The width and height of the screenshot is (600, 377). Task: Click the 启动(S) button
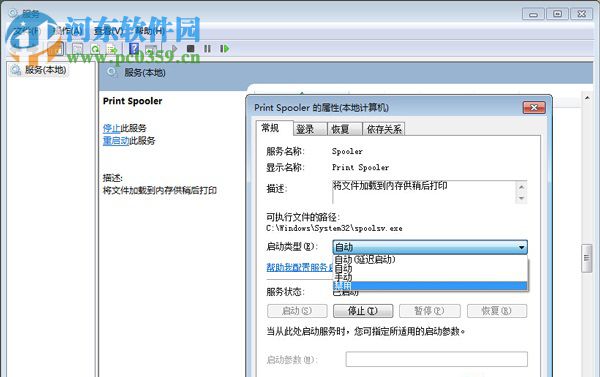297,311
